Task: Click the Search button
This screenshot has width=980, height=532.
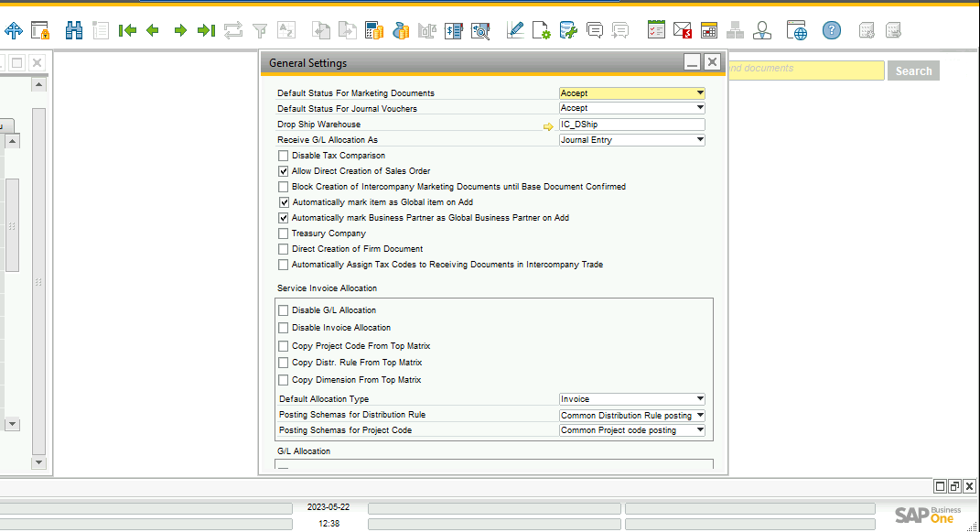Action: pyautogui.click(x=913, y=71)
